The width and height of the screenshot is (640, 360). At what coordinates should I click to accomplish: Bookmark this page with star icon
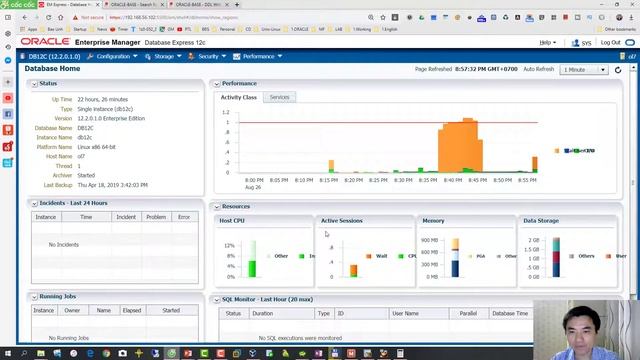[383, 18]
